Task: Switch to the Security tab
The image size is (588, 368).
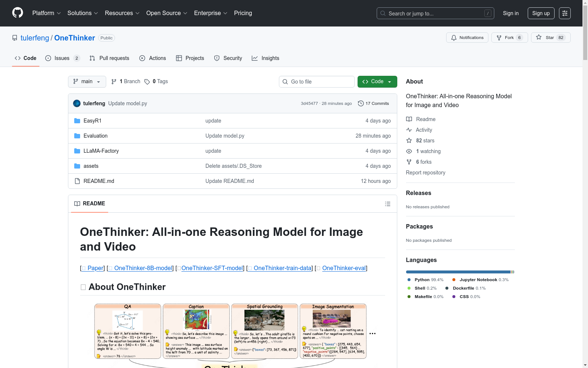Action: tap(228, 58)
